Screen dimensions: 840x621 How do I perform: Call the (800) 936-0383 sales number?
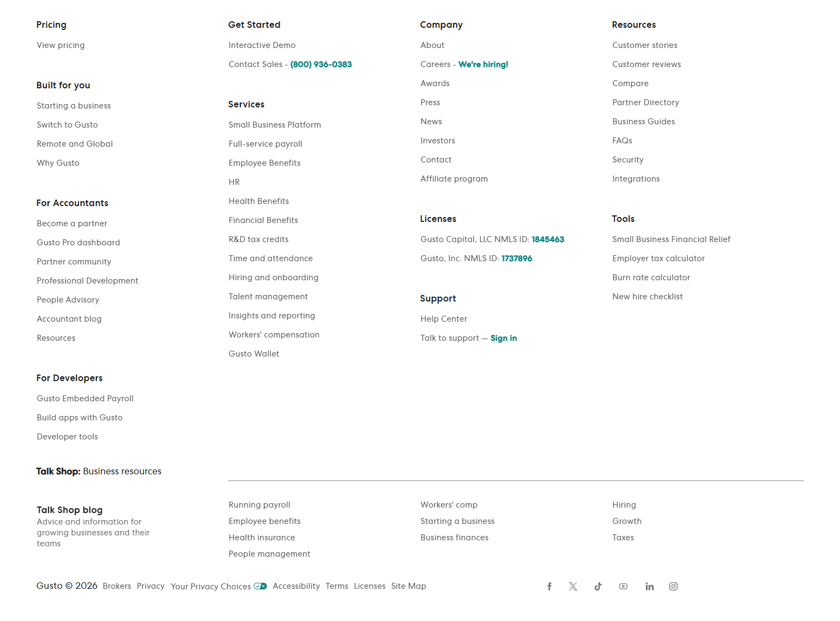point(321,64)
